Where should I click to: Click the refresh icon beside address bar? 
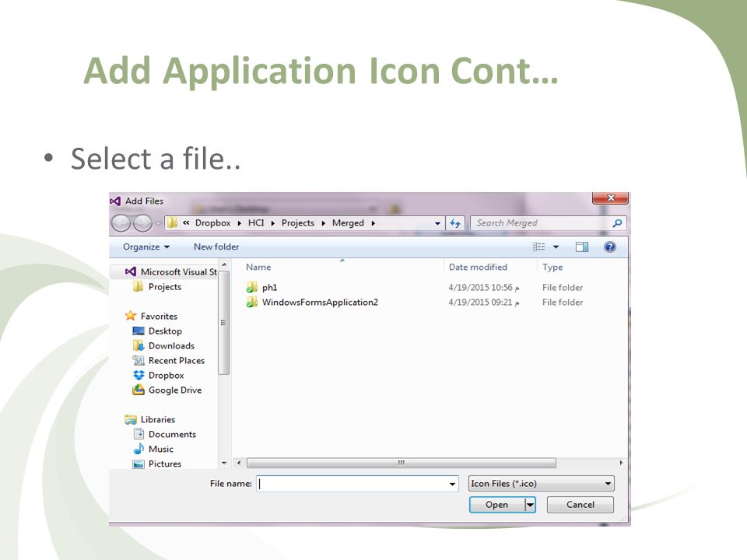[x=455, y=223]
